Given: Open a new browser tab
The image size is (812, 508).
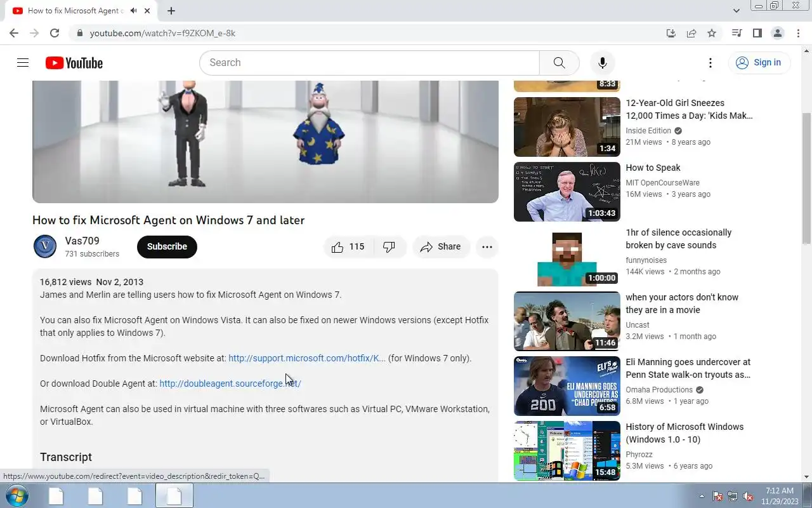Looking at the screenshot, I should click(x=171, y=11).
